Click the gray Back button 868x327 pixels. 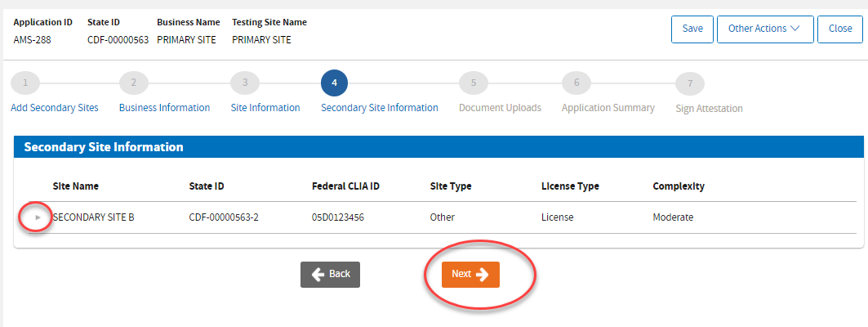coord(330,275)
